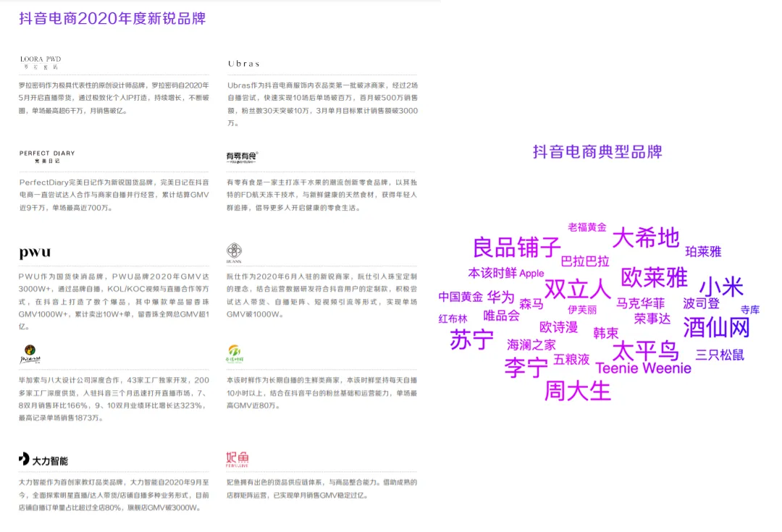The image size is (782, 532).
Task: Click 马克华菲 in the word cloud
Action: click(x=640, y=304)
